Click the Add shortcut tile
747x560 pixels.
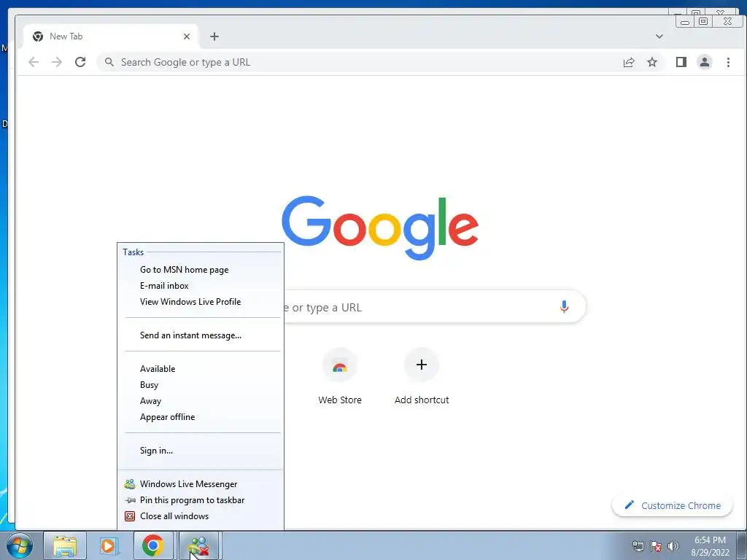click(x=422, y=377)
